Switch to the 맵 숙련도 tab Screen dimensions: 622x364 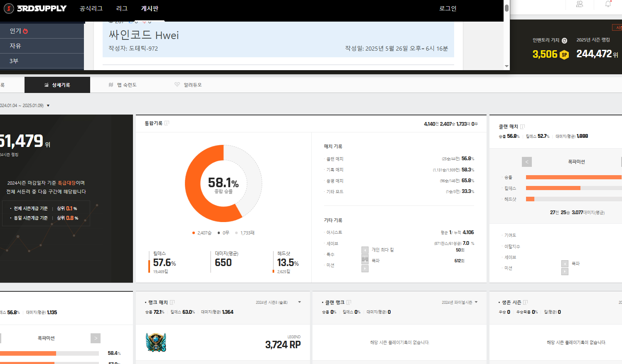click(x=123, y=85)
